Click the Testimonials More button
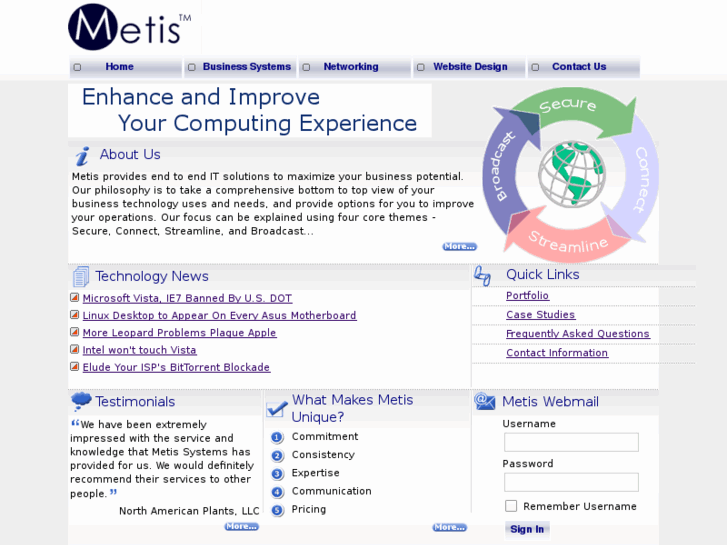 tap(242, 526)
